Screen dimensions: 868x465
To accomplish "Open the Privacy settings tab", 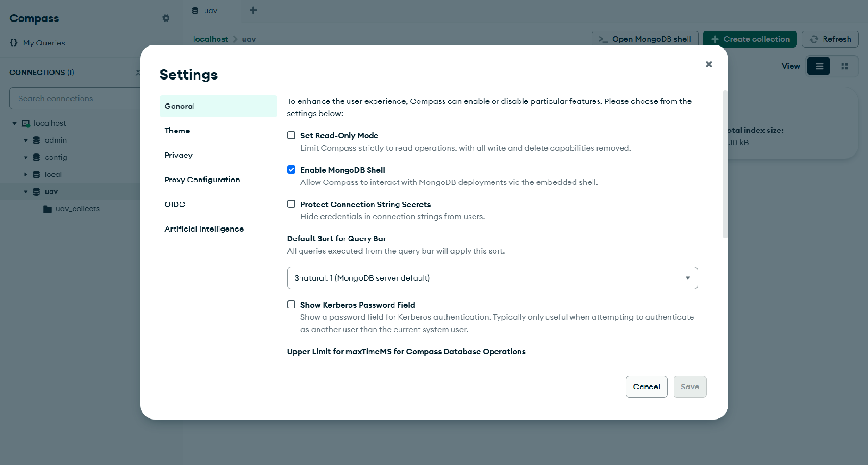I will click(218, 155).
